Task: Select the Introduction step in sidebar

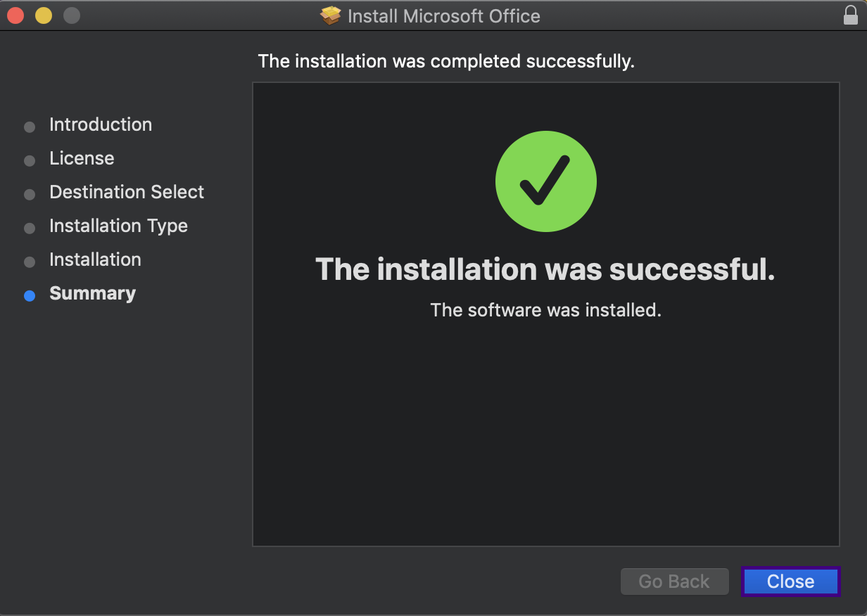Action: [x=101, y=124]
